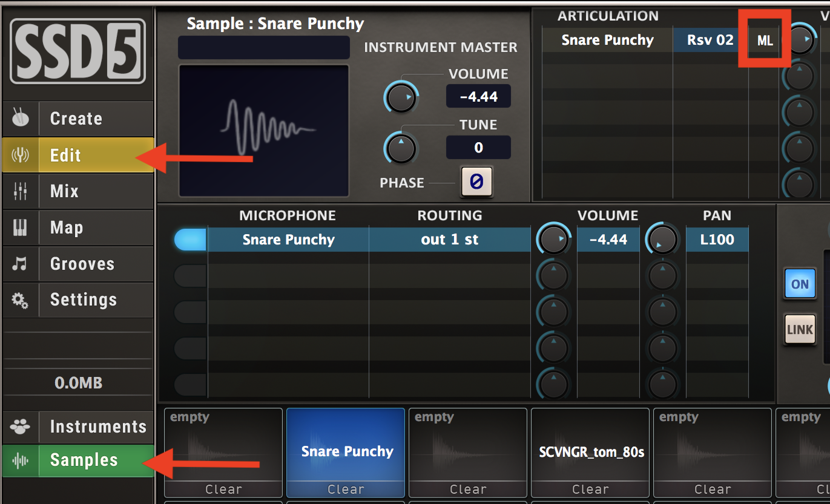Switch to the Map tab
Viewport: 830px width, 504px height.
[77, 227]
